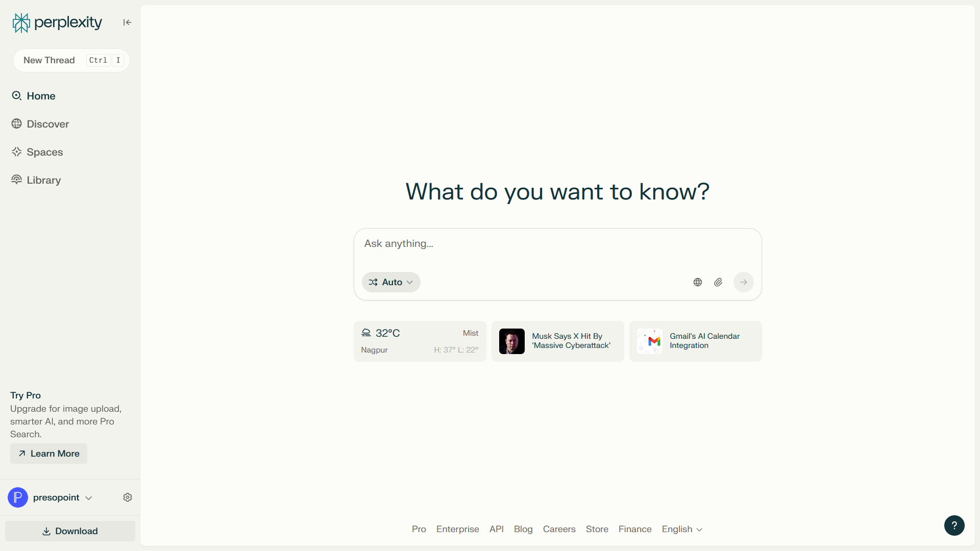
Task: Click the help question mark button
Action: click(954, 525)
